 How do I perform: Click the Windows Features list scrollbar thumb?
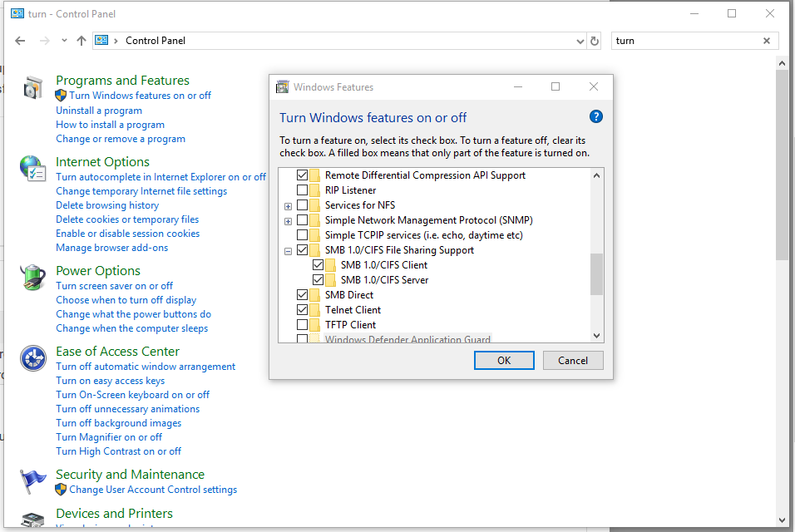click(596, 274)
